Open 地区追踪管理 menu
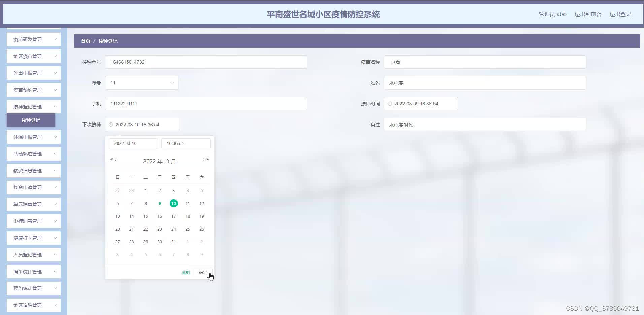 tap(34, 305)
